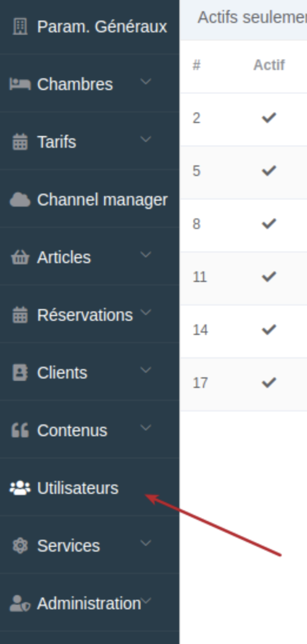This screenshot has height=644, width=307.
Task: Click the shopping basket icon for Articles
Action: point(20,257)
